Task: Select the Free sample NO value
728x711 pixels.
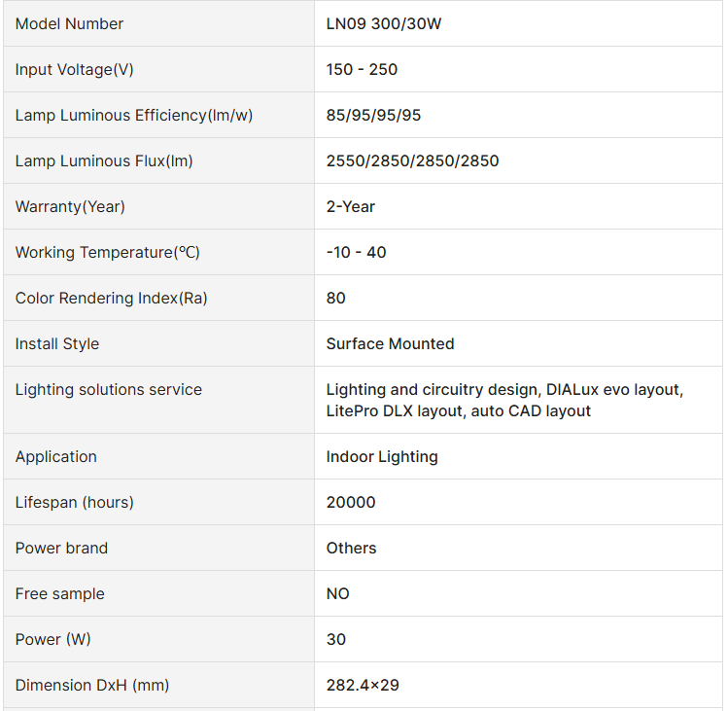Action: pyautogui.click(x=338, y=593)
